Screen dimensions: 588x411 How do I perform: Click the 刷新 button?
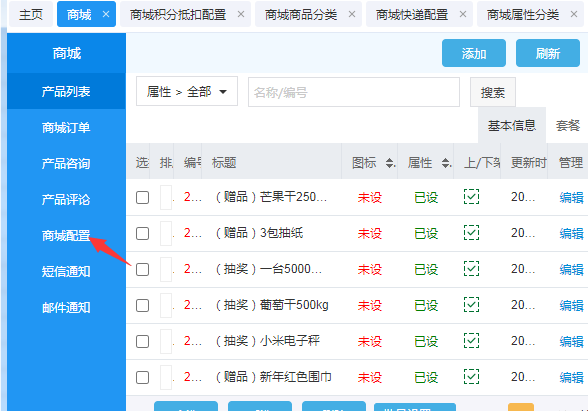(548, 53)
